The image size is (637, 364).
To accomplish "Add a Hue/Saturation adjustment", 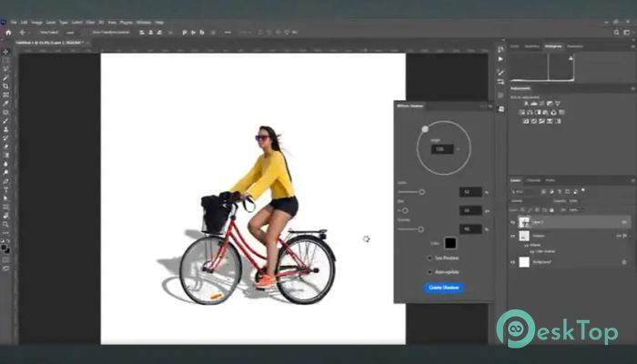I will point(522,112).
